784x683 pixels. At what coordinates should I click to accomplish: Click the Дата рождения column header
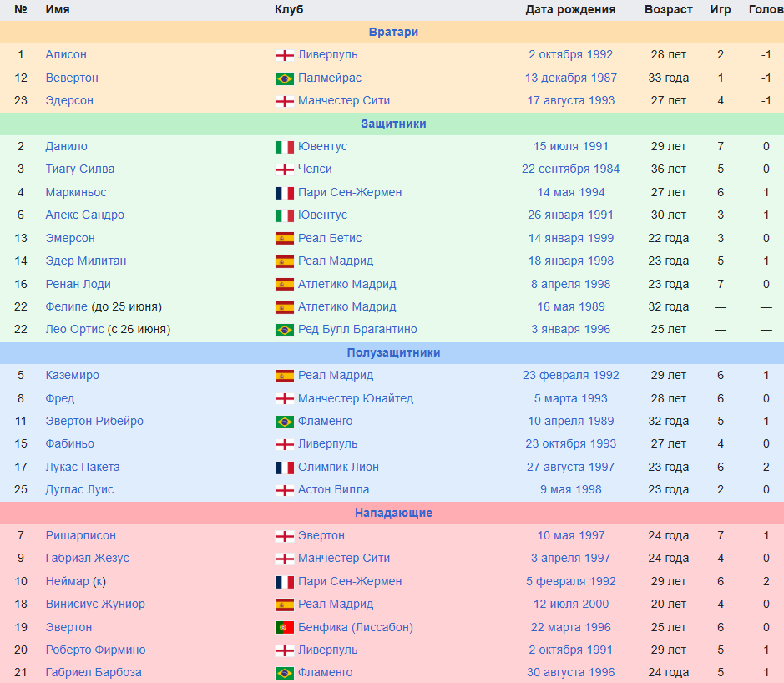[570, 9]
